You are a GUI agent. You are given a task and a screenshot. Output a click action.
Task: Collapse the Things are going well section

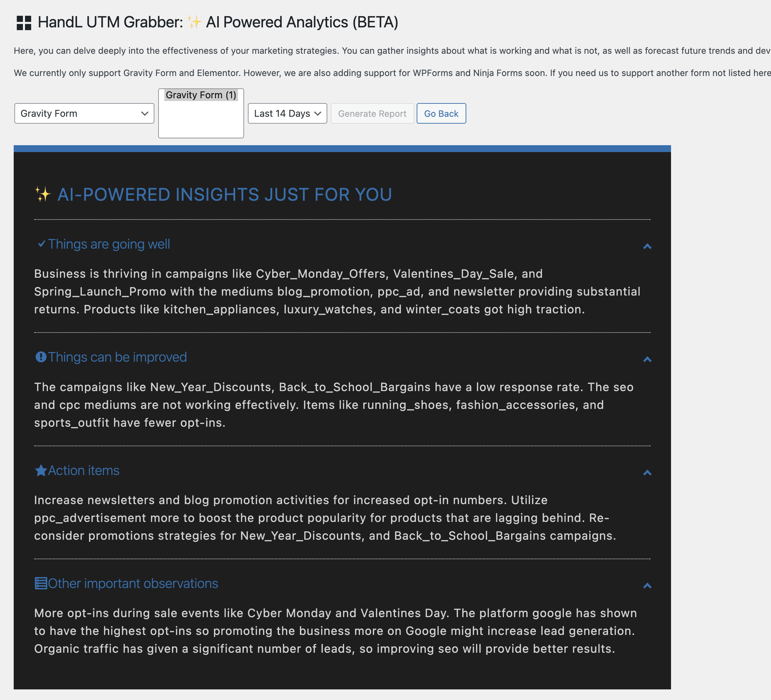pos(647,246)
